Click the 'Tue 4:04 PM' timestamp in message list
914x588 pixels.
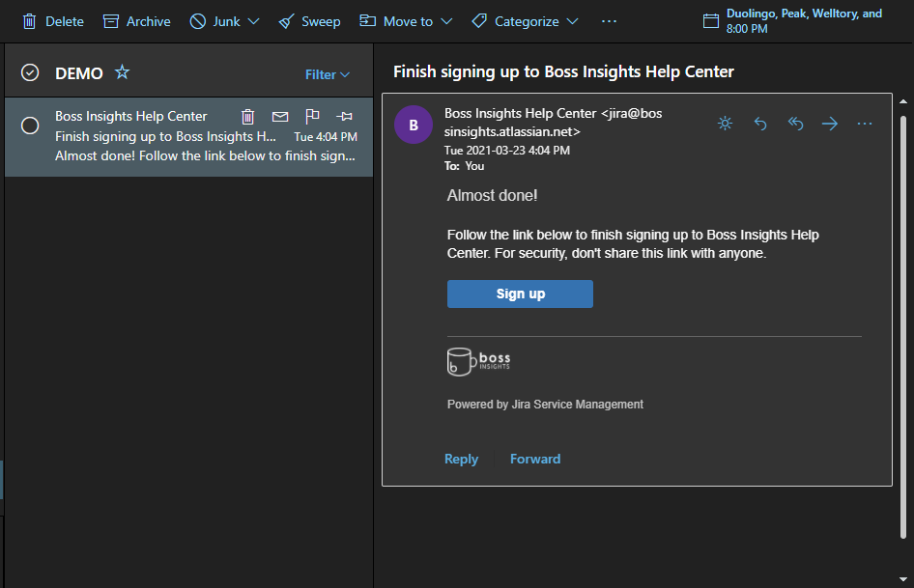(x=326, y=137)
